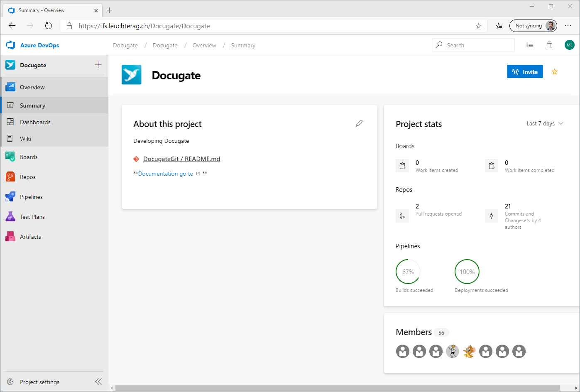Viewport: 580px width, 392px height.
Task: Open the Marketplace shopping bag icon
Action: point(549,45)
